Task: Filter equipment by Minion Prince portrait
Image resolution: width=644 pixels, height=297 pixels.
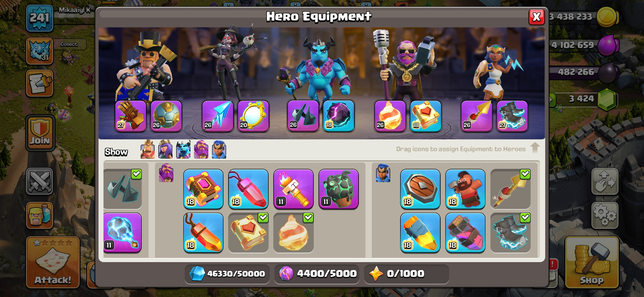Action: pos(183,149)
